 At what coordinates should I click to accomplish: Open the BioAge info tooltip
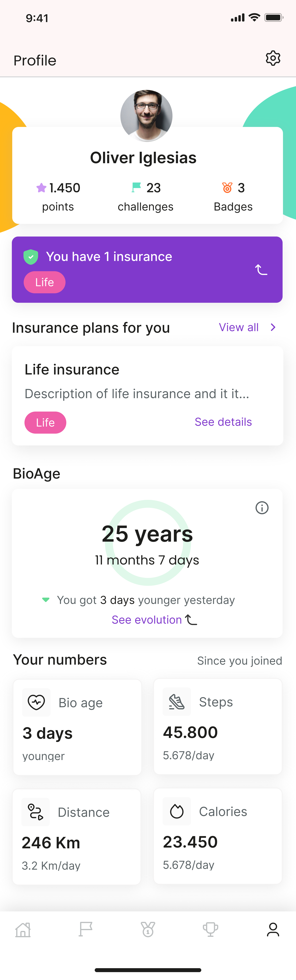(262, 508)
